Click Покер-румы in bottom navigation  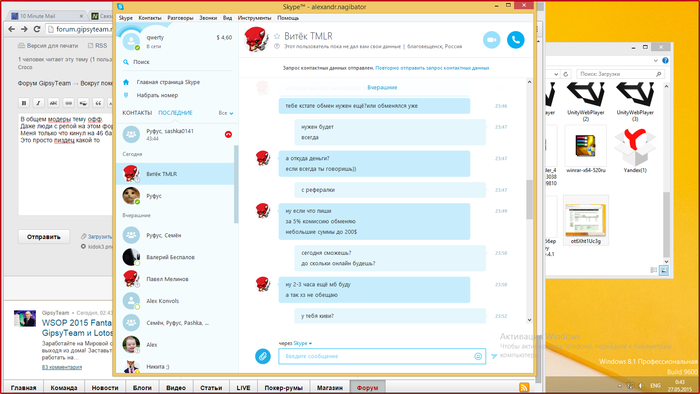pos(283,387)
